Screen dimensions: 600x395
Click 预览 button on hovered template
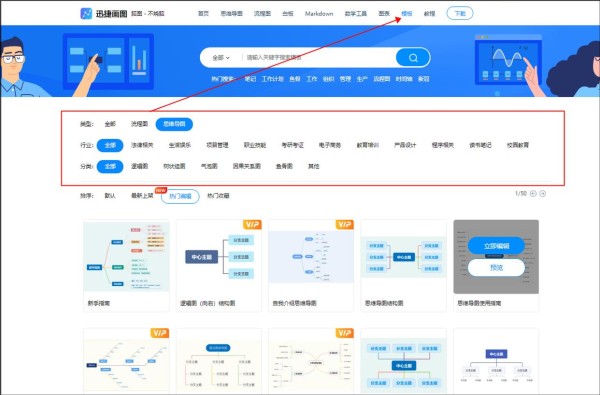496,268
